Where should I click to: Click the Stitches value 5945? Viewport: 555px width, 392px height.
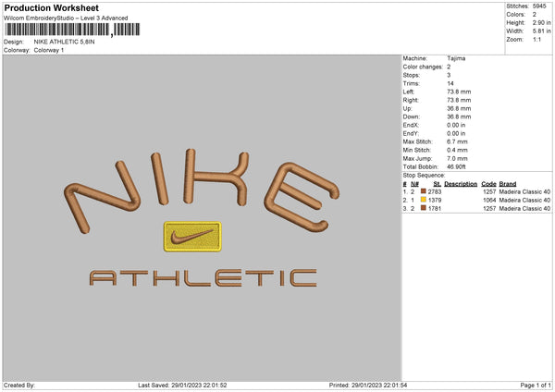click(539, 6)
